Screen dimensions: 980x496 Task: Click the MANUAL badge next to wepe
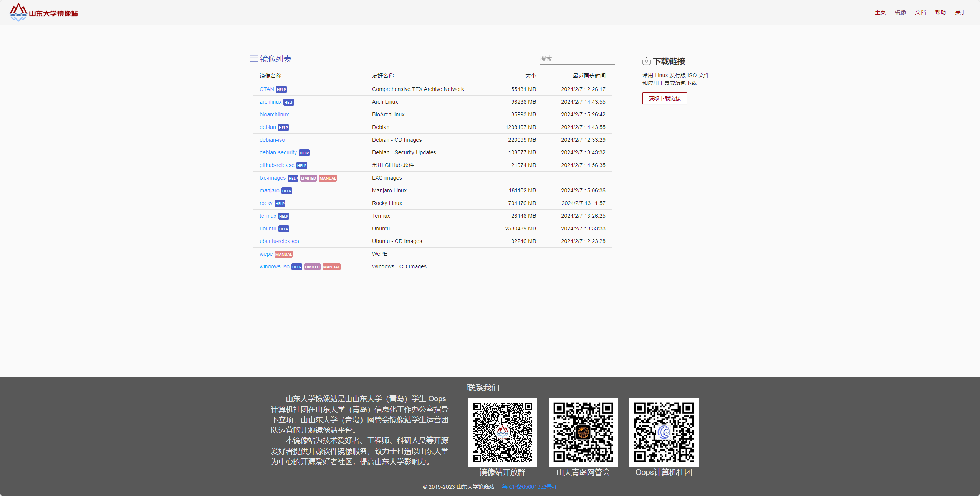(x=283, y=254)
